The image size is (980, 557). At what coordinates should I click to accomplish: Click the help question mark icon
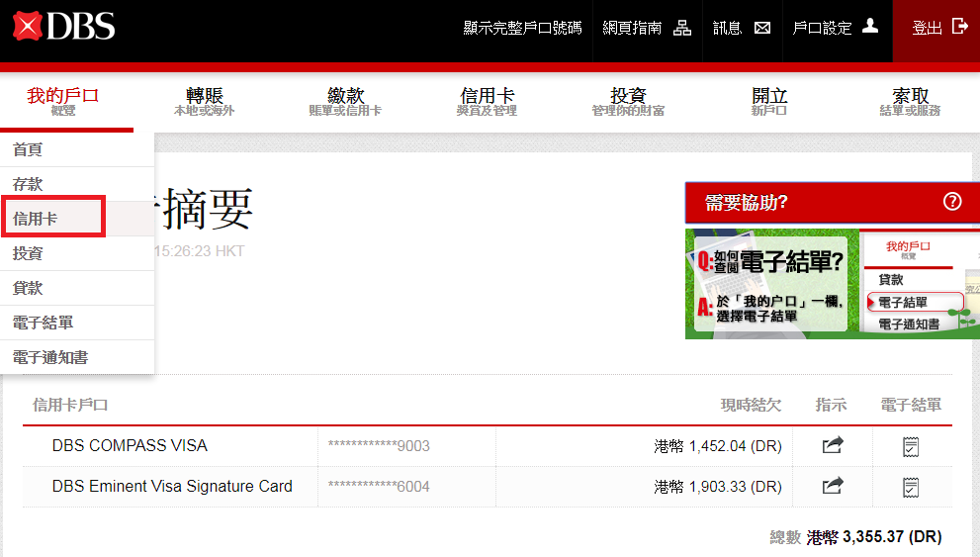[952, 202]
